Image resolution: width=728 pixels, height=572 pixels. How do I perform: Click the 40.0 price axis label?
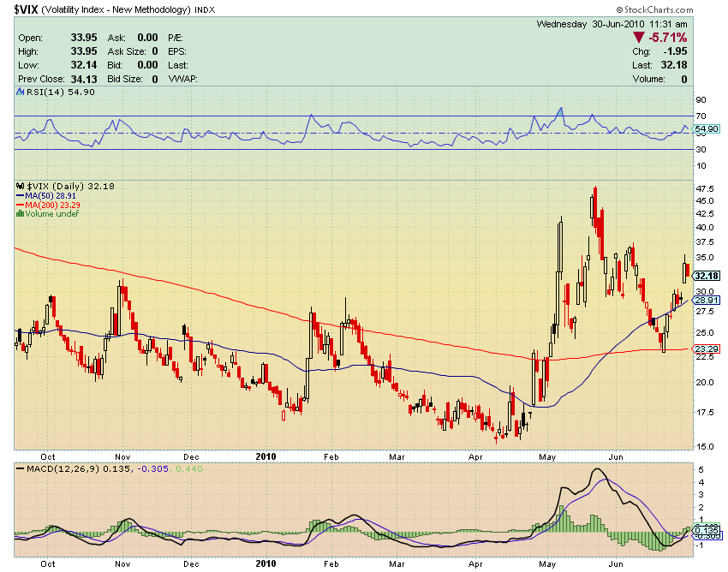coord(705,228)
